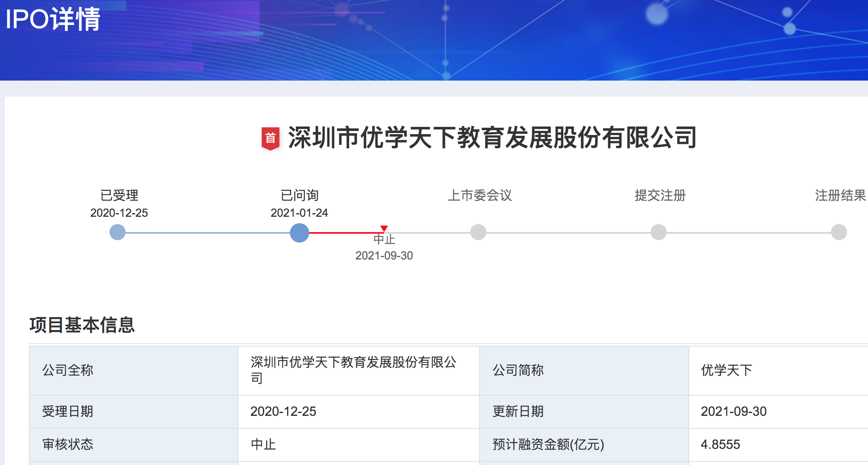Click the 更新日期 value 2021-09-30 cell
868x465 pixels.
tap(734, 411)
